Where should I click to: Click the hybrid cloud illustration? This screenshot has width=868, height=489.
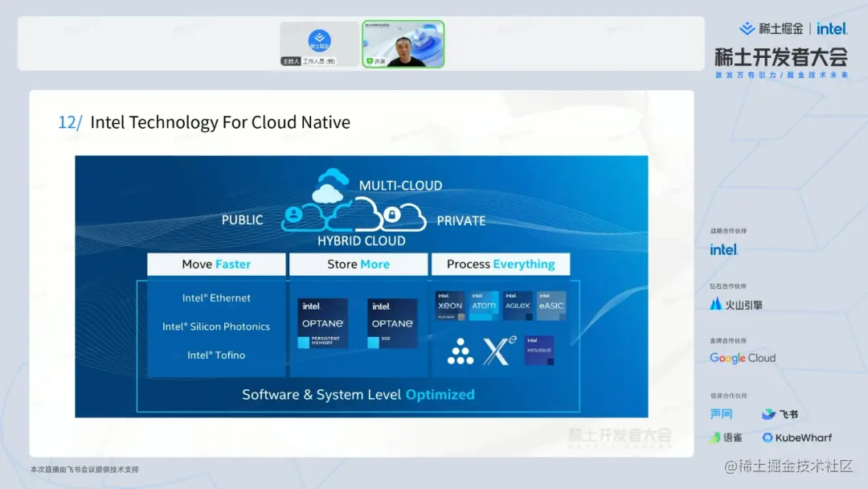[x=353, y=200]
